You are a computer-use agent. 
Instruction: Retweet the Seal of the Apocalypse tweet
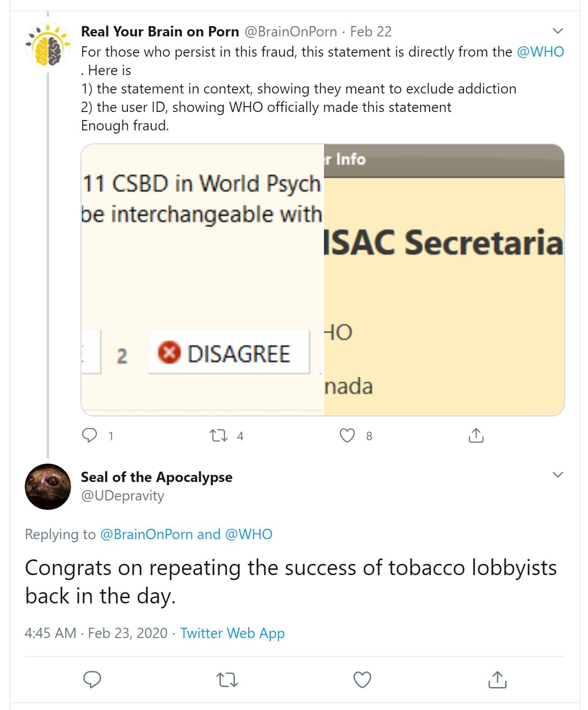[227, 679]
